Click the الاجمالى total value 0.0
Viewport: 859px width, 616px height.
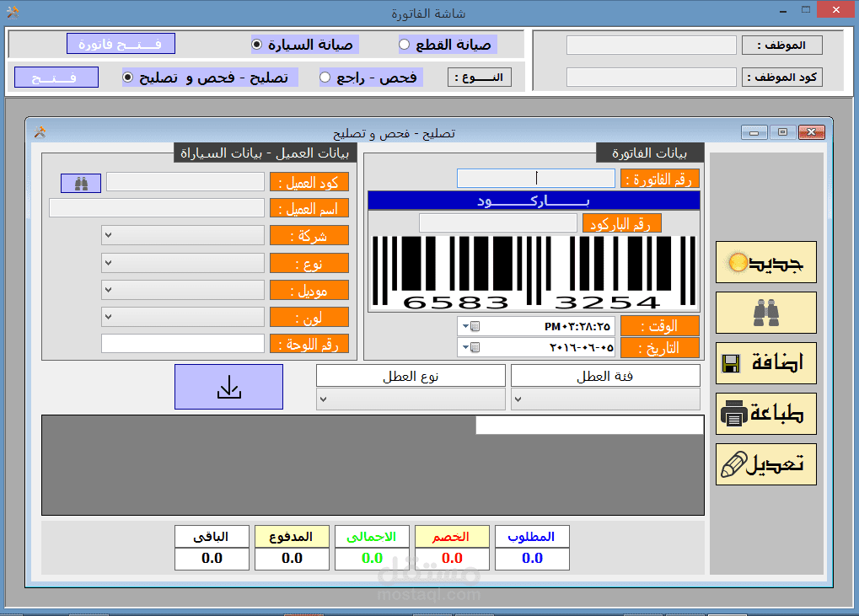372,559
